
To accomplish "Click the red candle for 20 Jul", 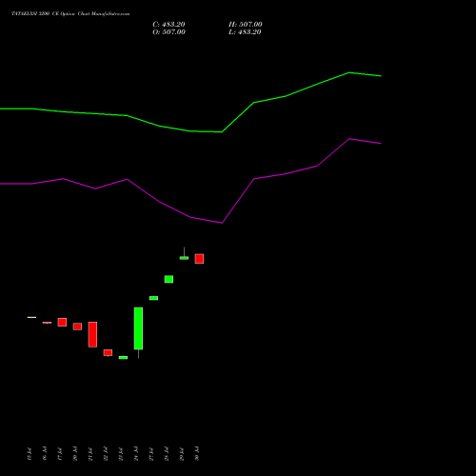I will 77,327.
